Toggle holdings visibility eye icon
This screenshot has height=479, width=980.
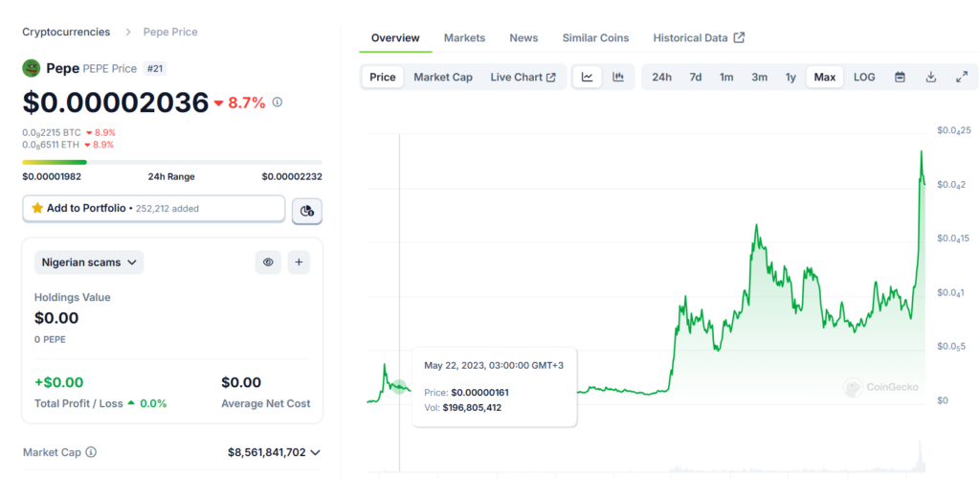point(268,262)
